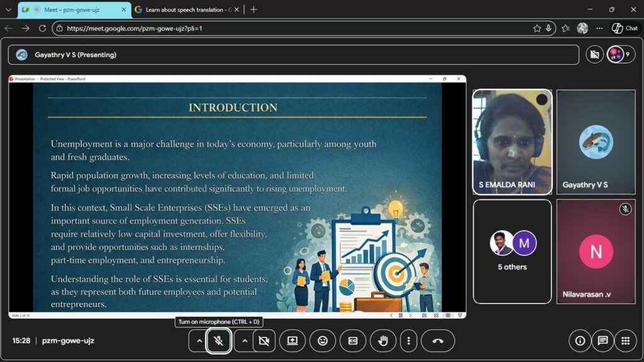This screenshot has height=362, width=644.
Task: Open the in-call chat messages panel
Action: (602, 341)
